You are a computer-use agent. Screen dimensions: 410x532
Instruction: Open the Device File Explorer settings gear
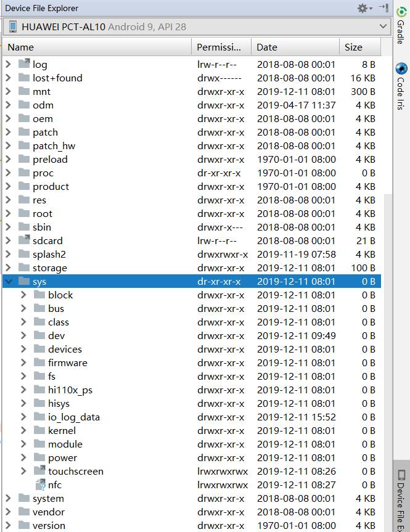(363, 8)
